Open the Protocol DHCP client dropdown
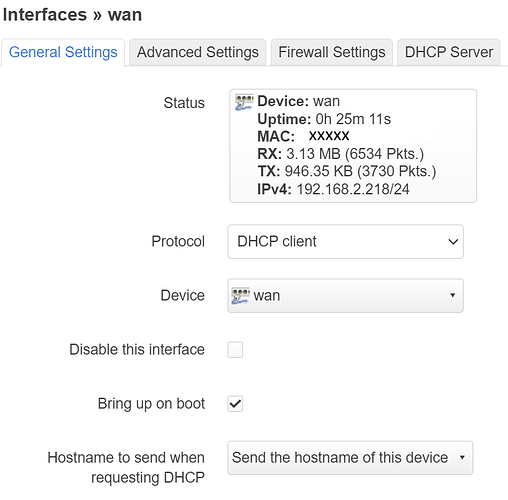508x500 pixels. tap(345, 242)
